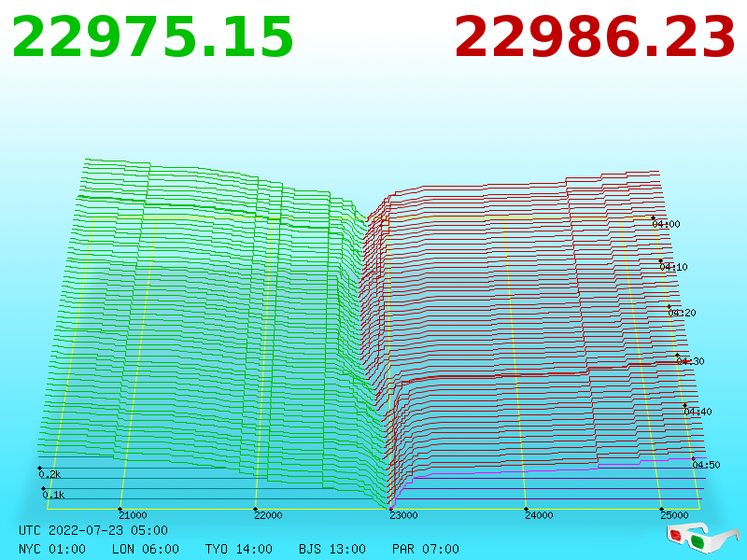This screenshot has height=560, width=747.
Task: Click the TYO 14:00 time
Action: click(x=239, y=549)
